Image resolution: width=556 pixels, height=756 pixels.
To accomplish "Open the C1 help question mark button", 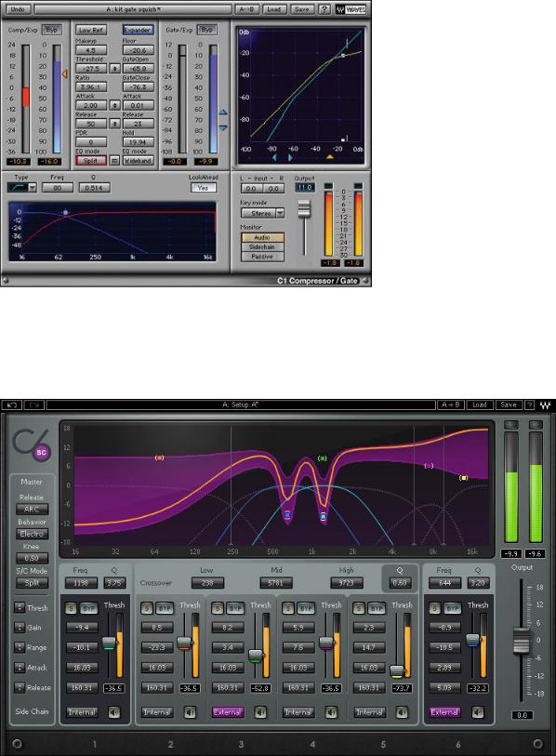I will pyautogui.click(x=325, y=9).
